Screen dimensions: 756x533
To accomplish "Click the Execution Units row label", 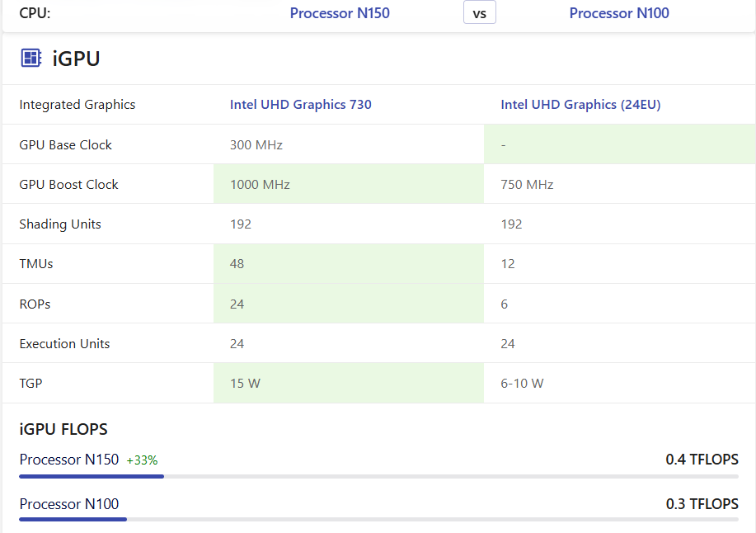I will pyautogui.click(x=64, y=343).
